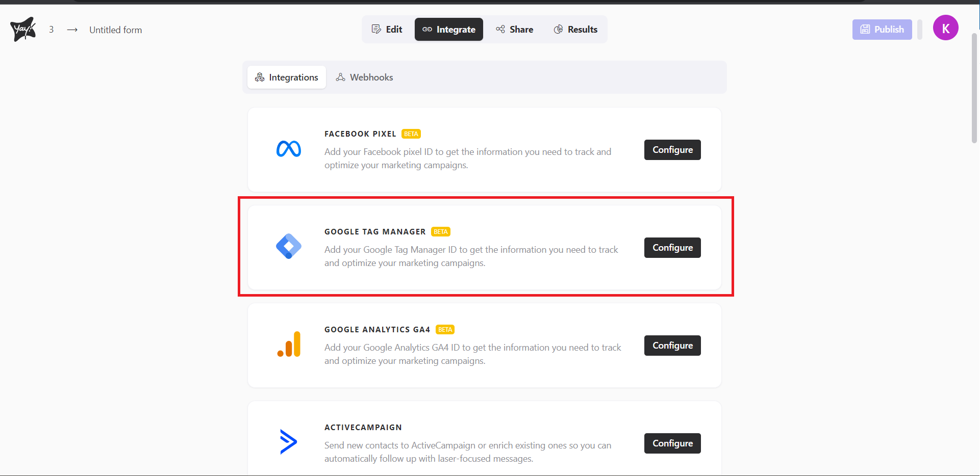Click the pencil icon on the Edit tab
Viewport: 980px width, 476px height.
pos(376,29)
